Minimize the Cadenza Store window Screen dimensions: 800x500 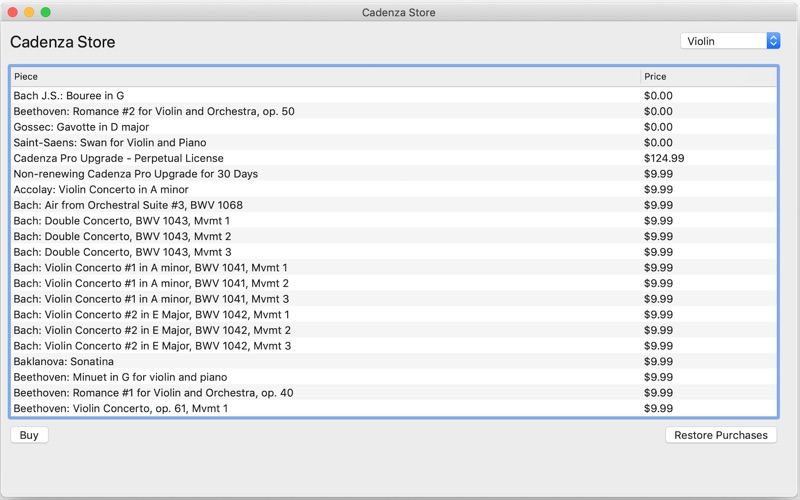[x=29, y=12]
